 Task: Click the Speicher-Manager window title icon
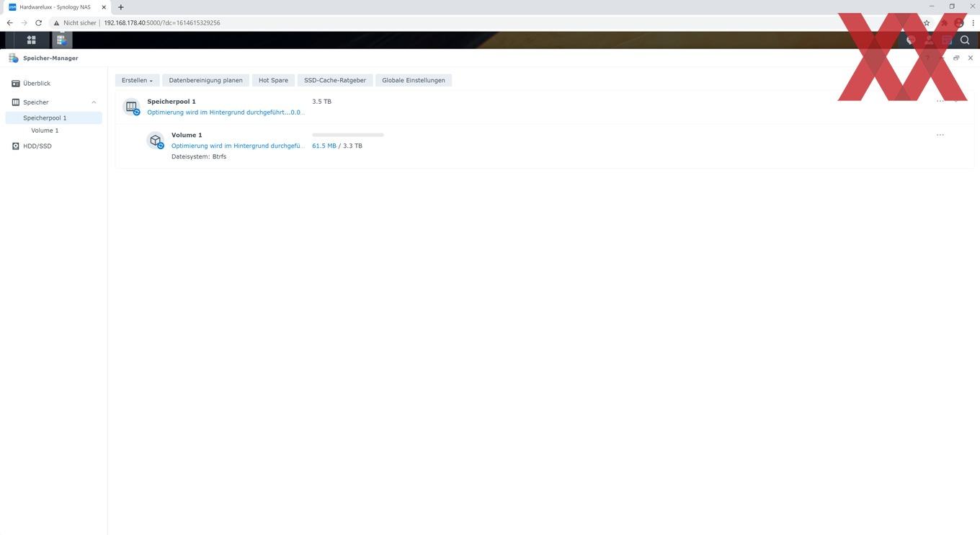(14, 58)
